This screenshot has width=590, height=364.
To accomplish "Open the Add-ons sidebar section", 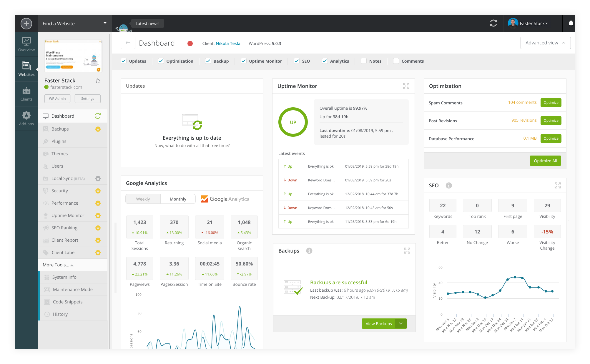I will [26, 118].
